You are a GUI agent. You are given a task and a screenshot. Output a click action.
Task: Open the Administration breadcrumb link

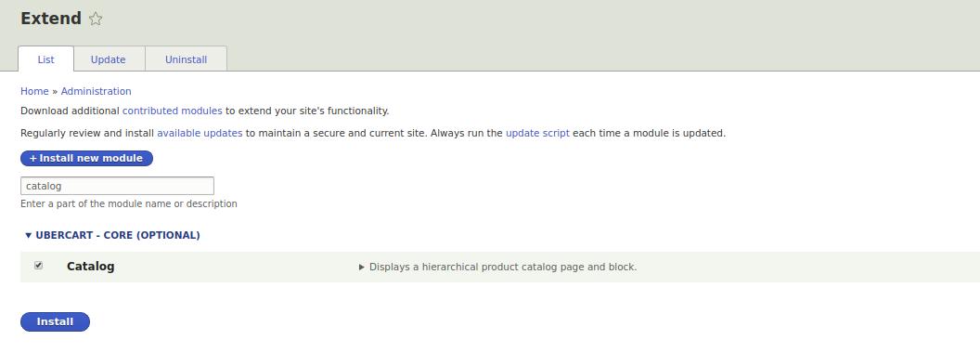click(97, 91)
